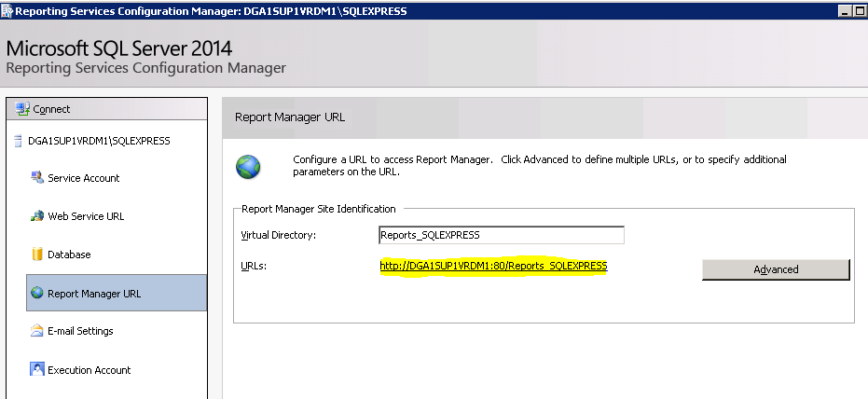The width and height of the screenshot is (868, 399).
Task: Open the Service Account page
Action: (84, 178)
